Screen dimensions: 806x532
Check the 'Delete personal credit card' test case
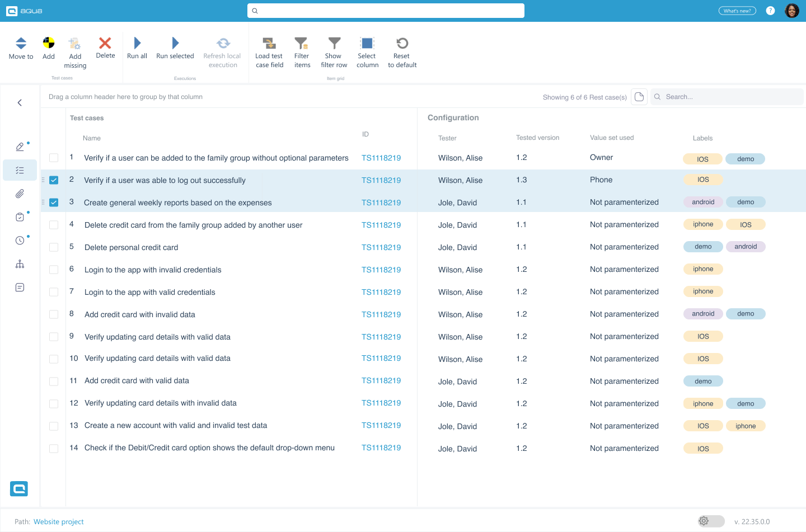[54, 247]
